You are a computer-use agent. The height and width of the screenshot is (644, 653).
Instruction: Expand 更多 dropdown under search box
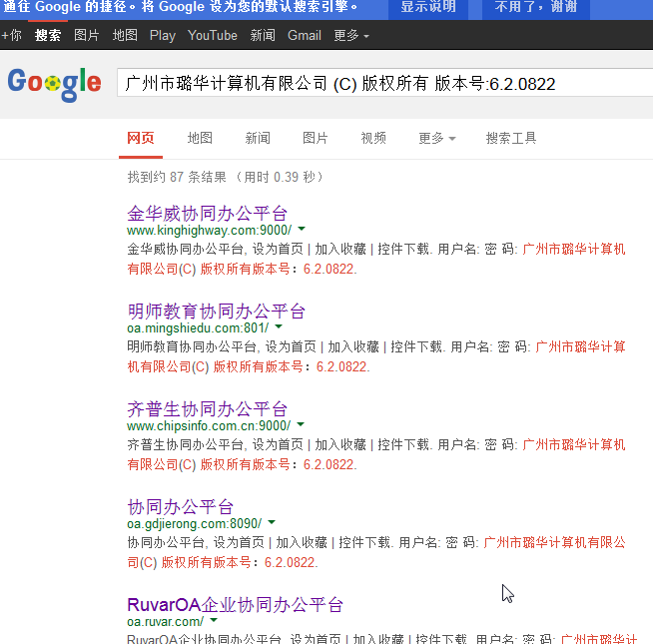[437, 138]
